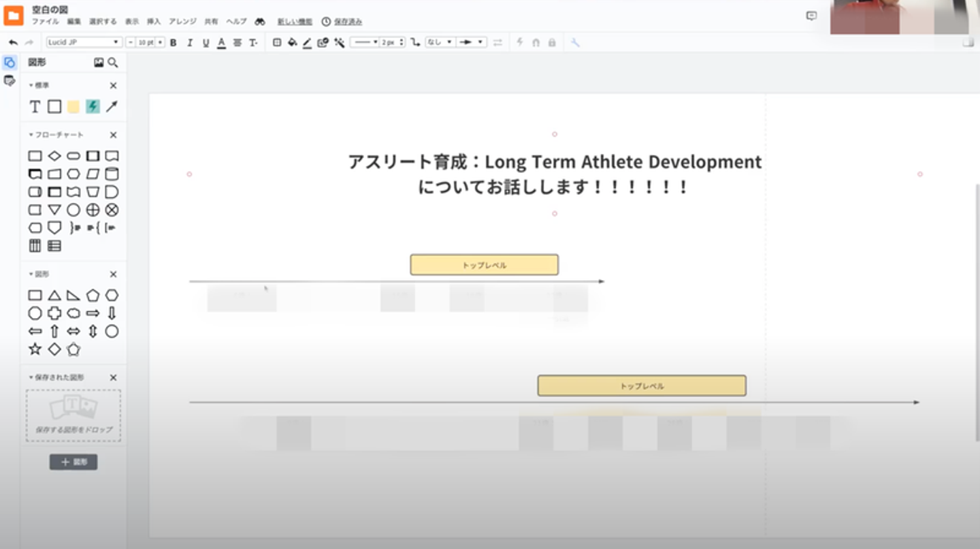
Task: Select the right block arrow shape
Action: (x=93, y=313)
